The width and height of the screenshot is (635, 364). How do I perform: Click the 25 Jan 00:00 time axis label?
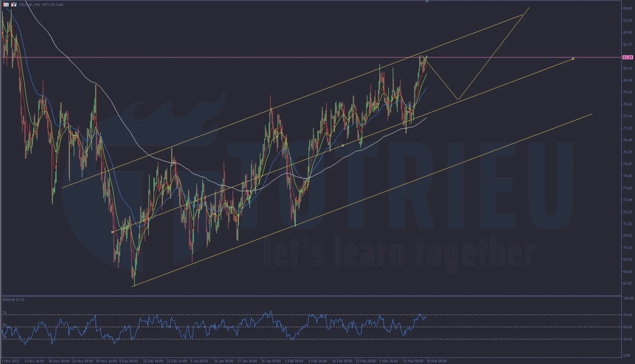coord(271,361)
